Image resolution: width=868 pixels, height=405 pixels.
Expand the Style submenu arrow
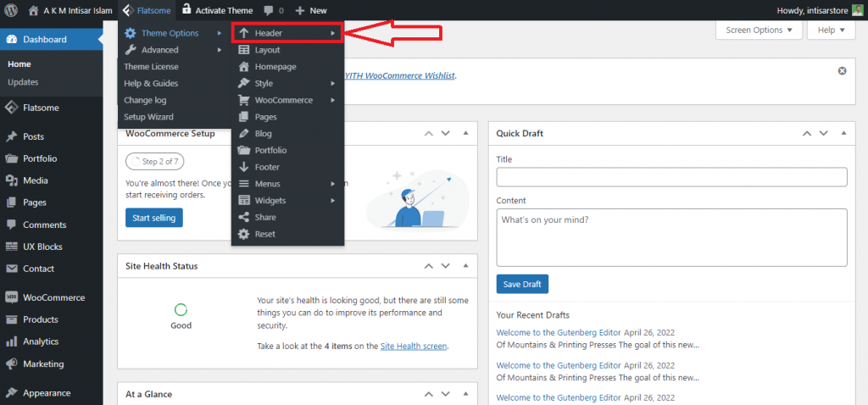(332, 84)
